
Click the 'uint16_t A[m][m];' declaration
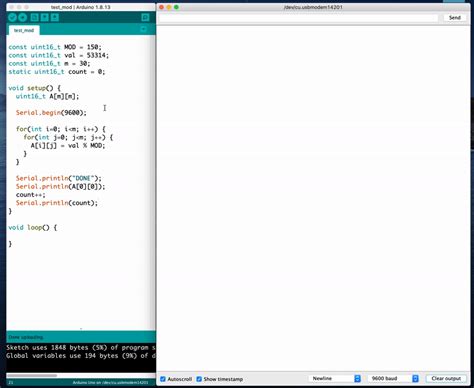pyautogui.click(x=48, y=96)
